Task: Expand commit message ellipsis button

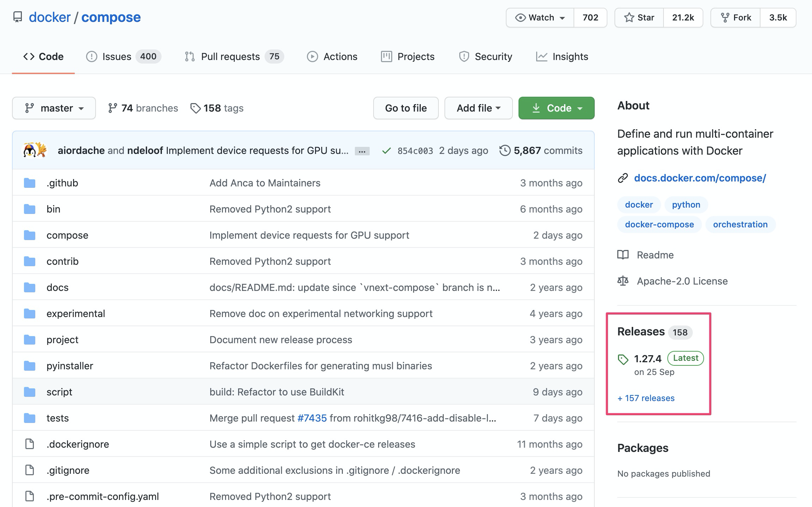Action: [x=362, y=151]
